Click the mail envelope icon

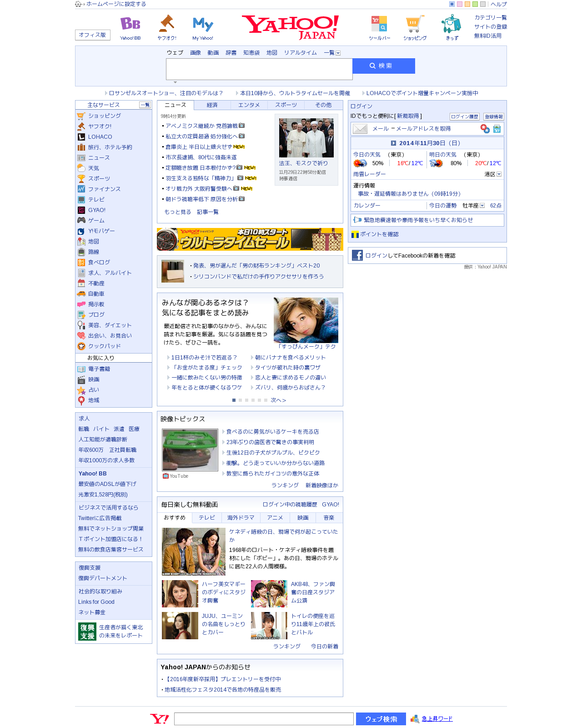[x=360, y=129]
